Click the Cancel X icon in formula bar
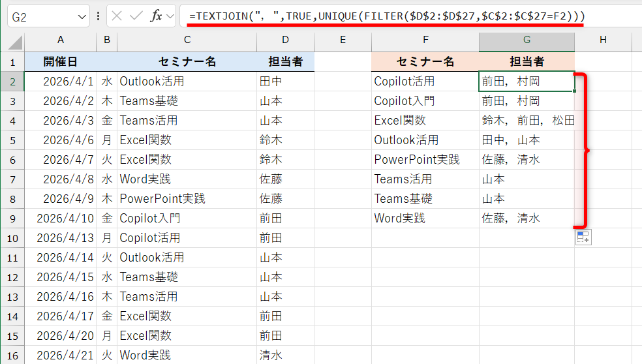Viewport: 642px width, 364px height. click(117, 16)
